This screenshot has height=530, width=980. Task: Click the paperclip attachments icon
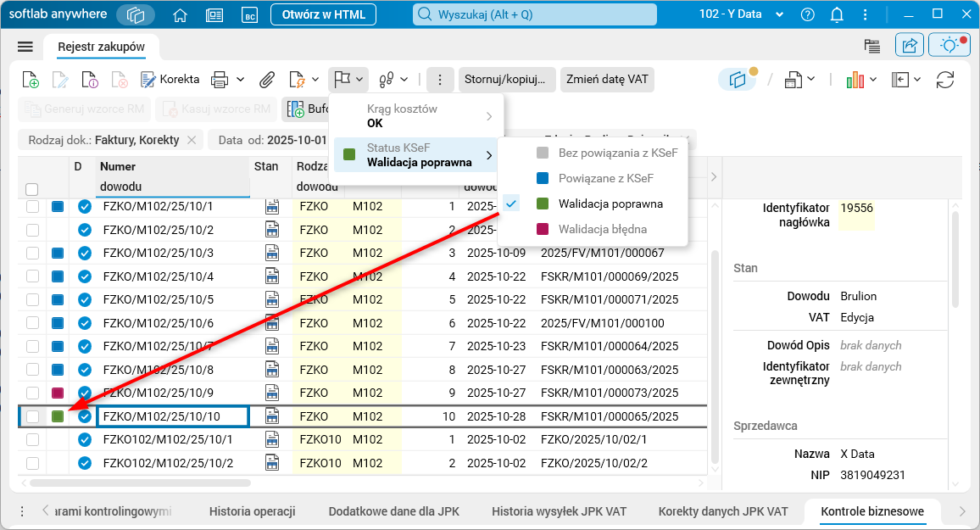(267, 80)
